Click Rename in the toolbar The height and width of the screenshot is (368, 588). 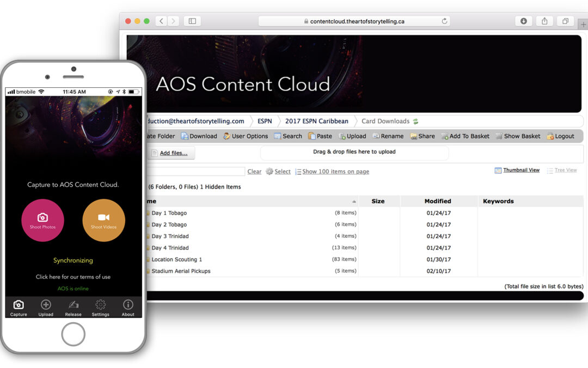[388, 136]
